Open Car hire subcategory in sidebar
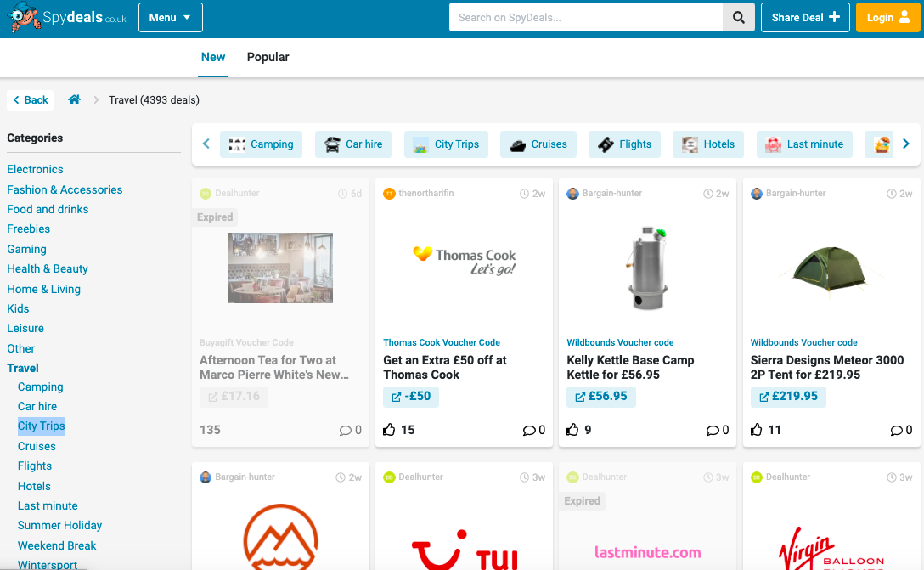924x570 pixels. (37, 406)
